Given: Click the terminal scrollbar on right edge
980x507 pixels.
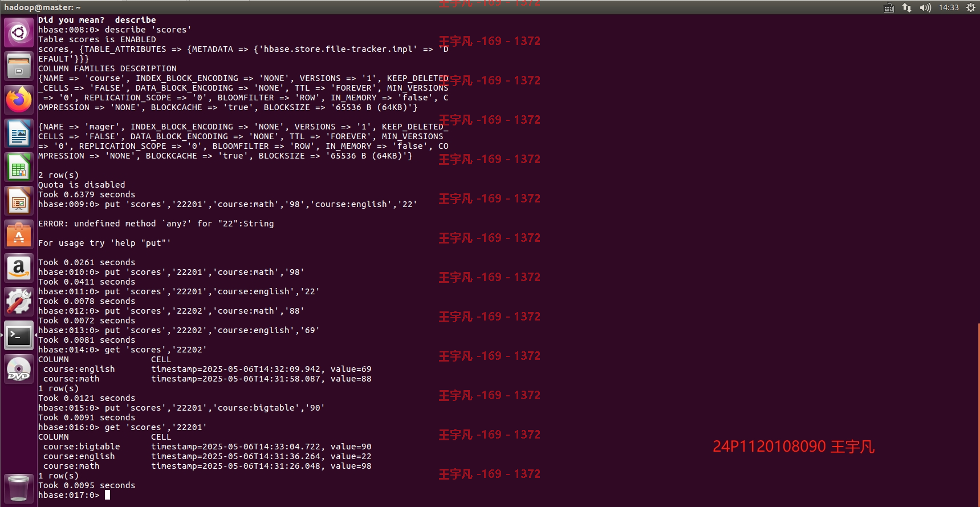Looking at the screenshot, I should 978,415.
